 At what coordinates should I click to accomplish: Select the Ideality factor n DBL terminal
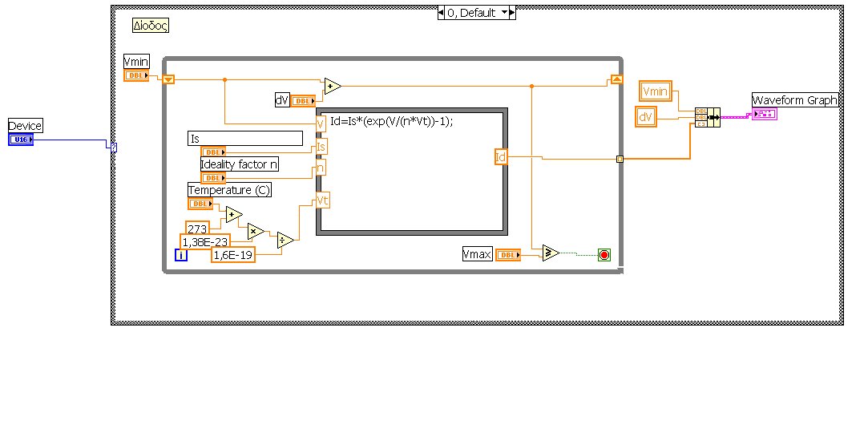click(213, 178)
